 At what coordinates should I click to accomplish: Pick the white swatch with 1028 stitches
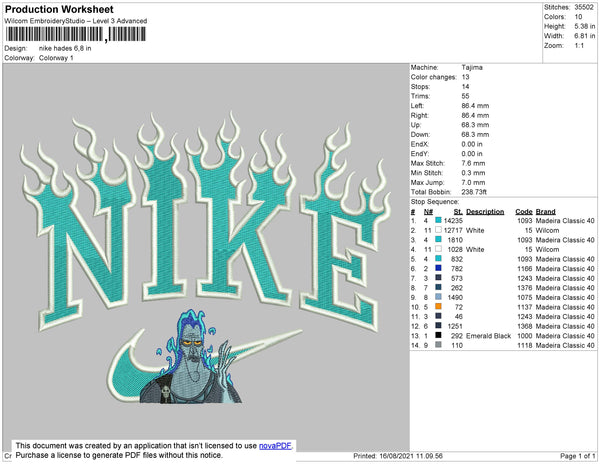click(x=438, y=249)
